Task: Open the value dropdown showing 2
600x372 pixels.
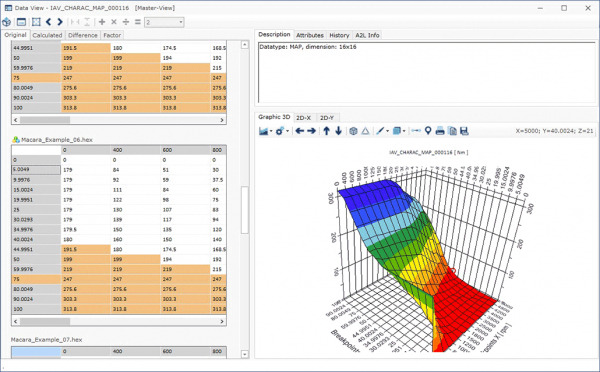Action: point(164,22)
